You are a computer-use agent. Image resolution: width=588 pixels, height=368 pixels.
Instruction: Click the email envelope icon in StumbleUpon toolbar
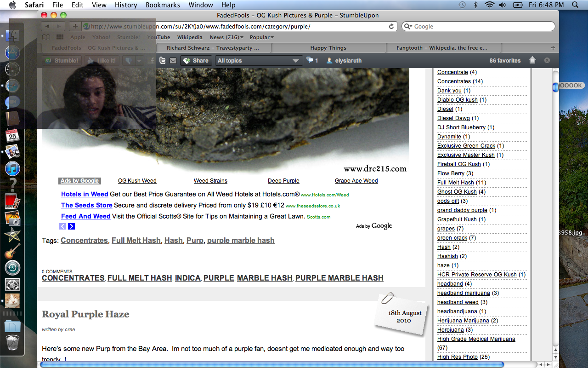click(x=173, y=61)
